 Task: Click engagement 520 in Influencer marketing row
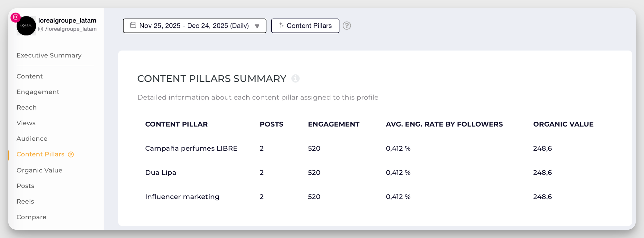tap(314, 197)
